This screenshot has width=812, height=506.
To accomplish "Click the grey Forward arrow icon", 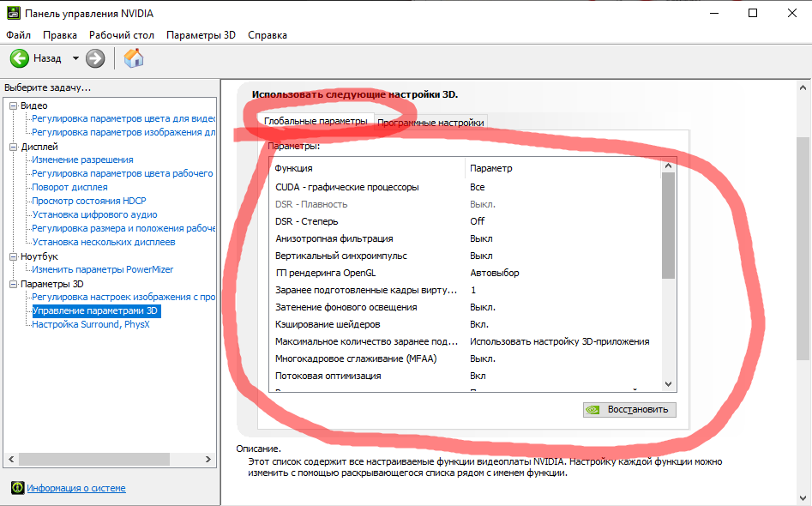I will (95, 58).
